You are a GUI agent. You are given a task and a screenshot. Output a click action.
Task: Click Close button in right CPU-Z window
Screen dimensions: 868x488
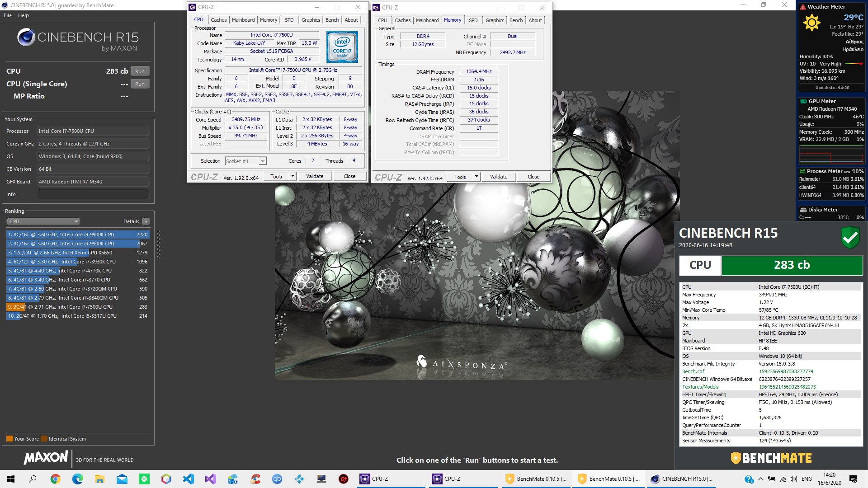tap(533, 177)
